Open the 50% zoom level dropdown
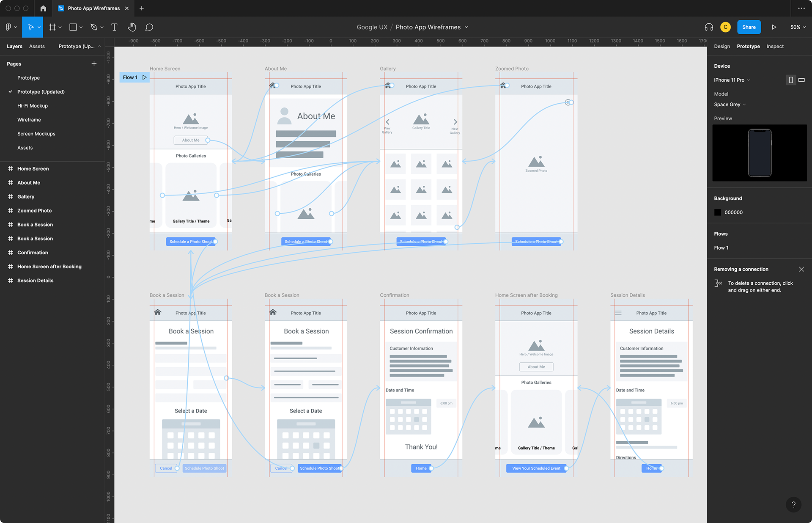This screenshot has height=523, width=812. click(798, 27)
